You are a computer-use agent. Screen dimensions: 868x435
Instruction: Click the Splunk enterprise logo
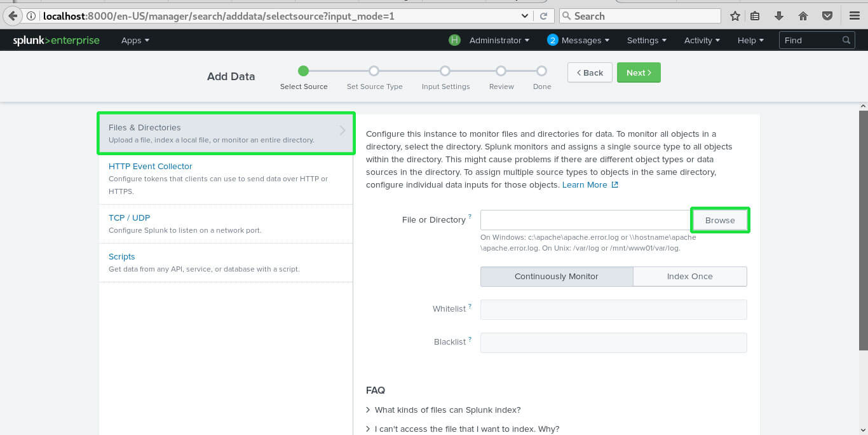point(57,40)
